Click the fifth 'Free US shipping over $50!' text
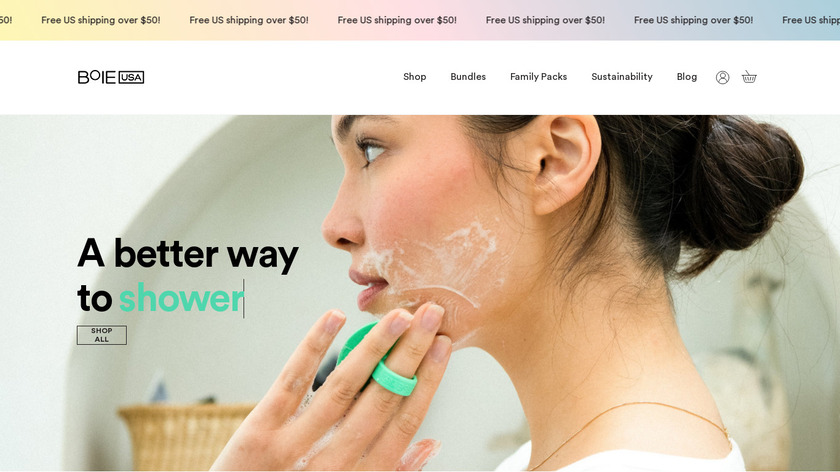This screenshot has width=840, height=472. pyautogui.click(x=693, y=20)
